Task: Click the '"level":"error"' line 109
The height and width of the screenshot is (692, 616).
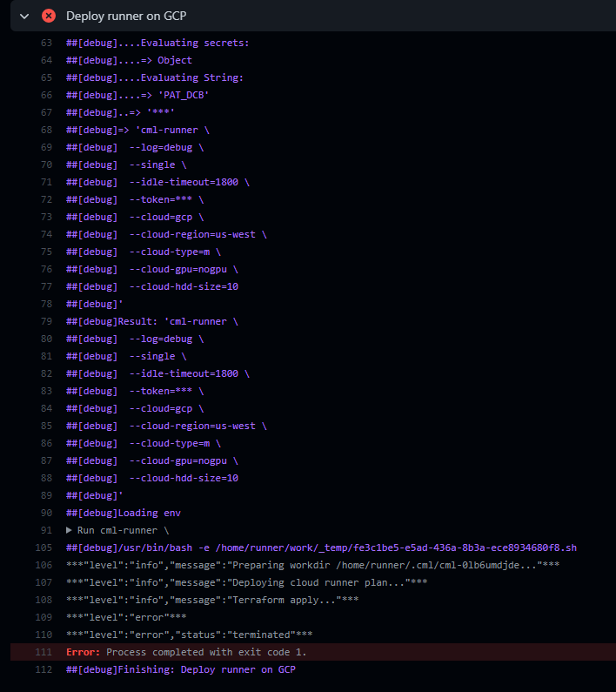Action: pyautogui.click(x=126, y=617)
